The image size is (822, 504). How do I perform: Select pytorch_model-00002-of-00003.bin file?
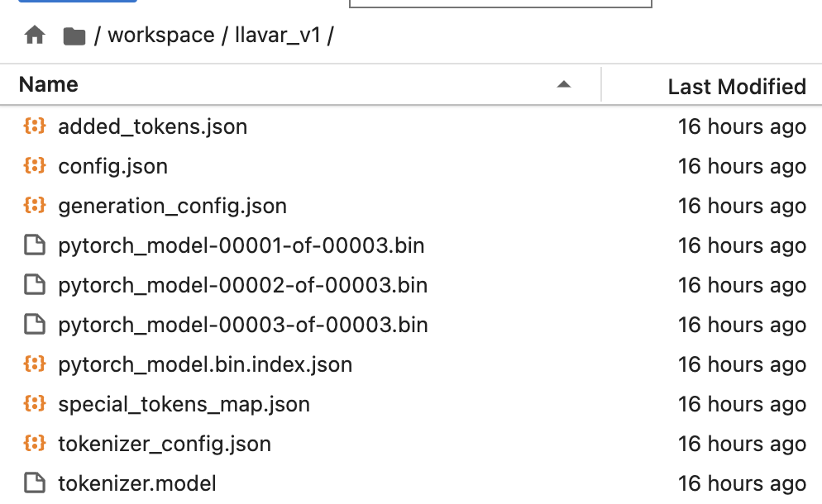(x=242, y=285)
